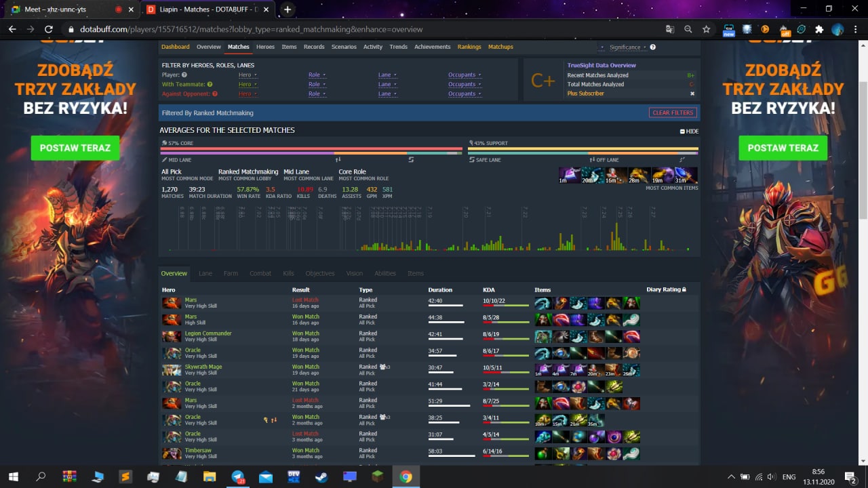Open Windows Start menu

tap(13, 476)
